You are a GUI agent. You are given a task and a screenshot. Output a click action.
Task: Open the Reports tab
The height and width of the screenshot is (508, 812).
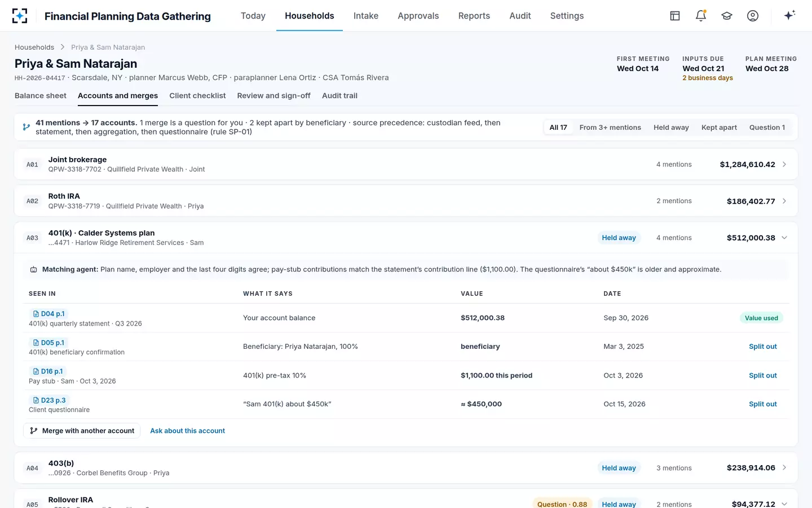tap(474, 16)
